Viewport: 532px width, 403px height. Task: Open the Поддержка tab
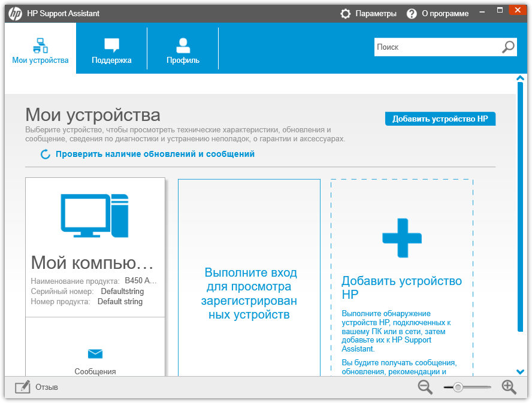tap(111, 48)
